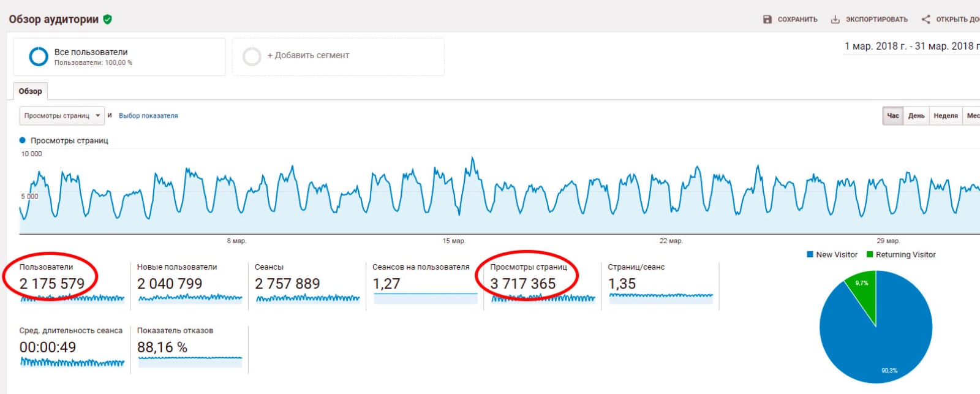Open the date range selector
The width and height of the screenshot is (980, 394).
pyautogui.click(x=911, y=47)
